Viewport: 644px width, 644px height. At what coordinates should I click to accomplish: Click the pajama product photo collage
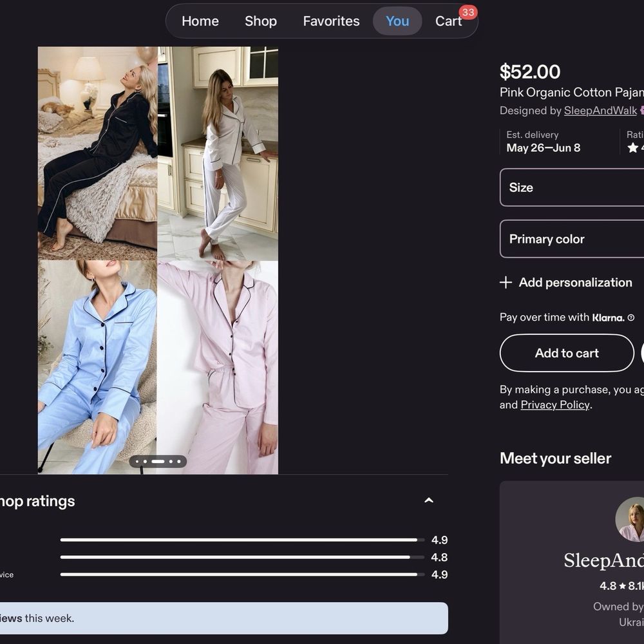tap(158, 260)
